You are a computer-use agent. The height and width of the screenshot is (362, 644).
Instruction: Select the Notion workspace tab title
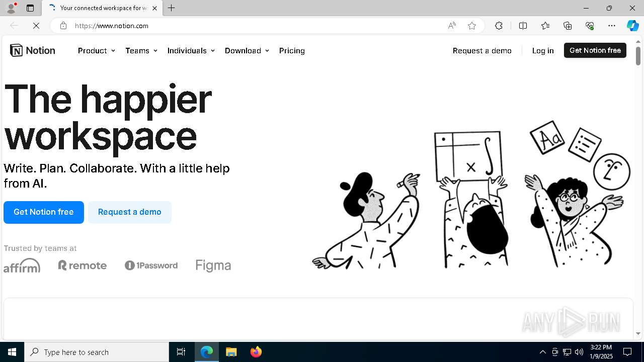103,8
